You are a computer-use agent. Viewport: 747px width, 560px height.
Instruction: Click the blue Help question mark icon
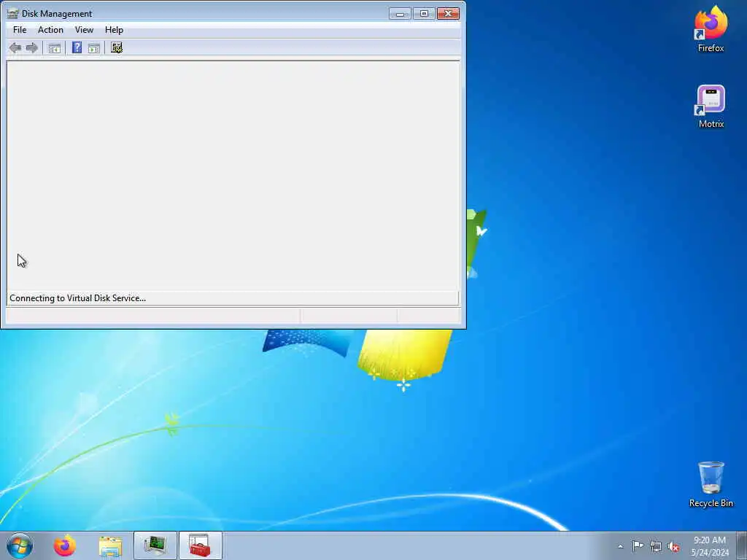coord(77,47)
